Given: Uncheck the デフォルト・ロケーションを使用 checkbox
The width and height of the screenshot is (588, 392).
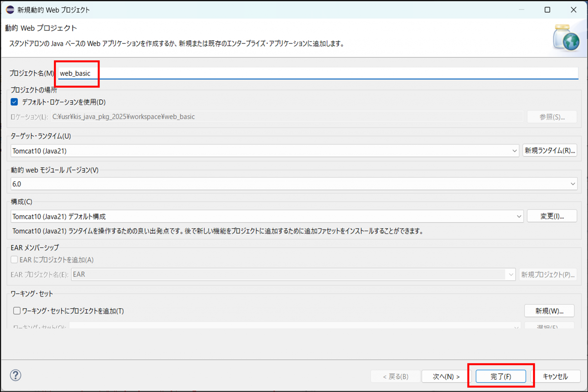Looking at the screenshot, I should click(14, 102).
